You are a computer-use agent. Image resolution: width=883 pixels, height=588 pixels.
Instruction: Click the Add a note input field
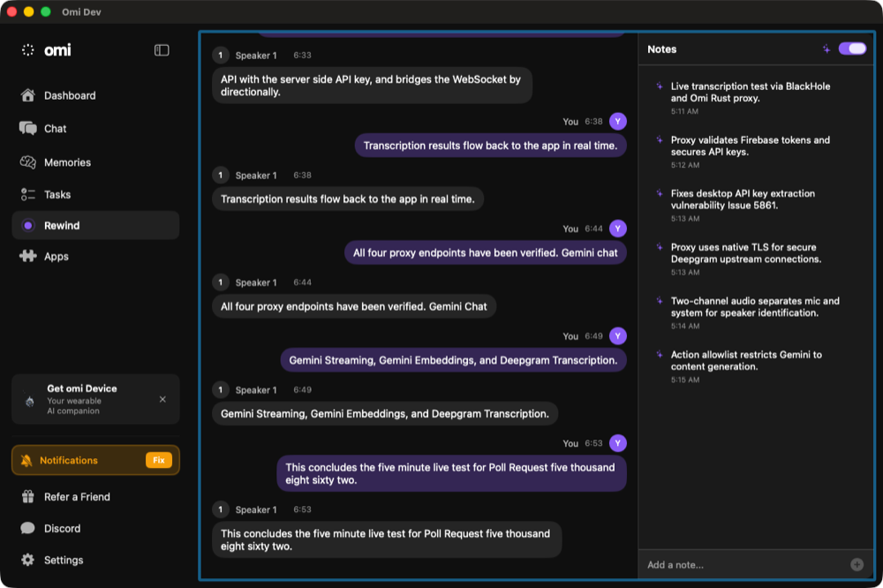(744, 565)
